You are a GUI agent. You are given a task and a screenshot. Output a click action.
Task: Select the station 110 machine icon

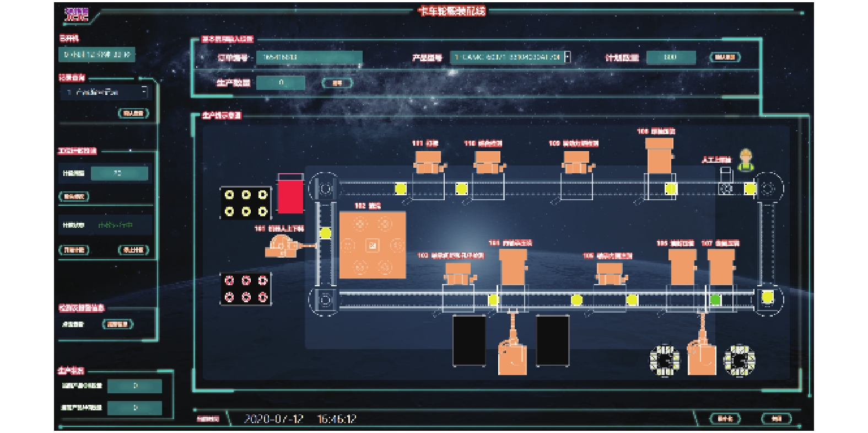pos(488,162)
